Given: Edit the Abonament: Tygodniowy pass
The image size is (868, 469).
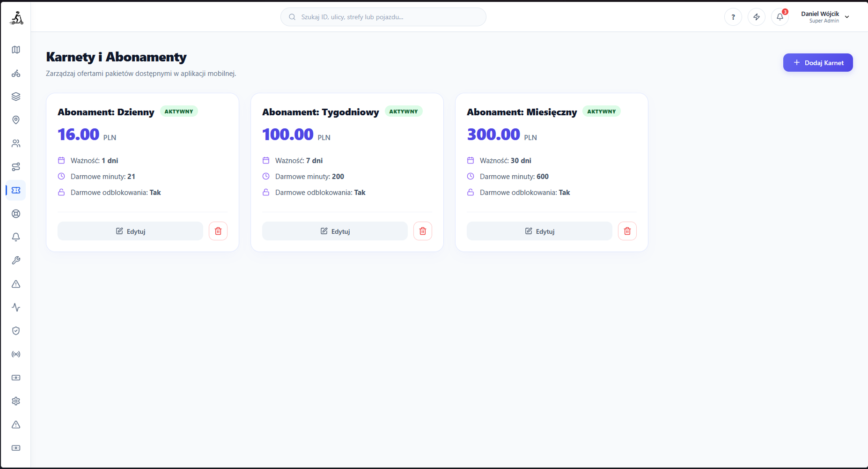Looking at the screenshot, I should [x=335, y=231].
